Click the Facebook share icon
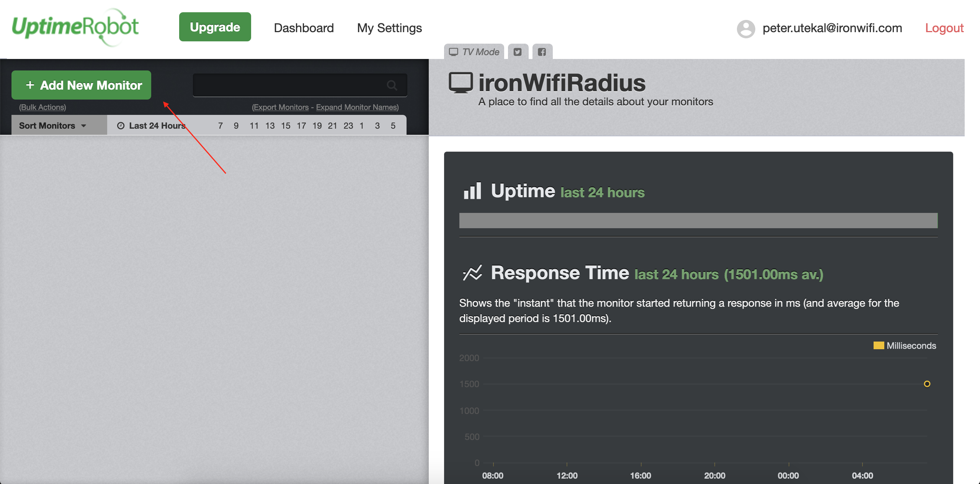This screenshot has height=484, width=980. tap(542, 51)
